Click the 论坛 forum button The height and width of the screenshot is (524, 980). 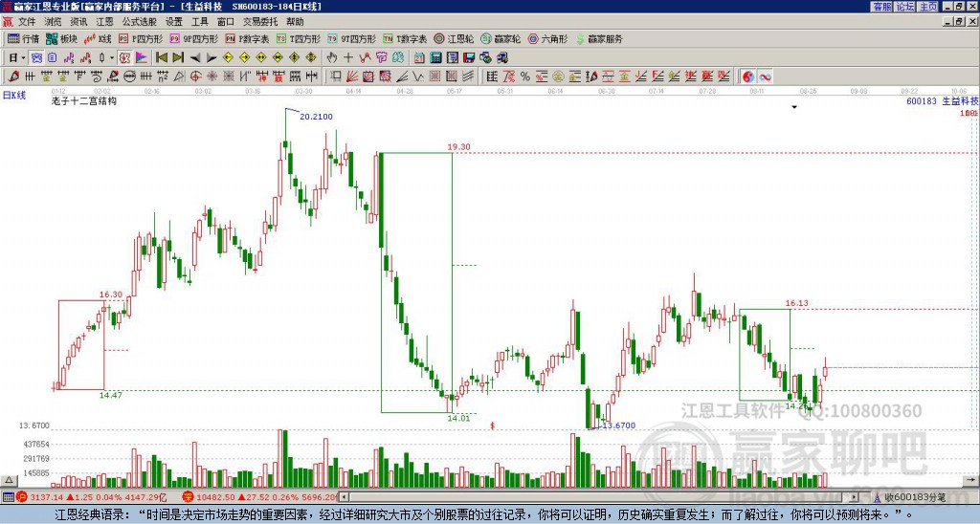pyautogui.click(x=905, y=7)
